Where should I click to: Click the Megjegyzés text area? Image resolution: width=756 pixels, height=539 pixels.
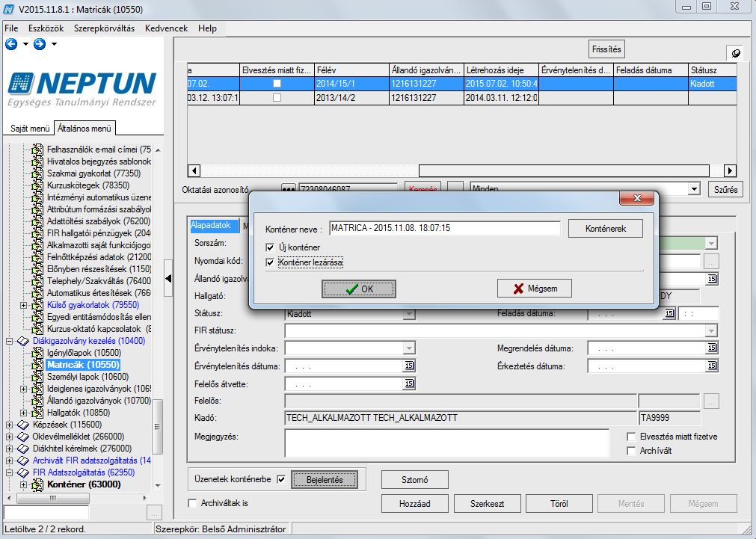click(x=447, y=443)
